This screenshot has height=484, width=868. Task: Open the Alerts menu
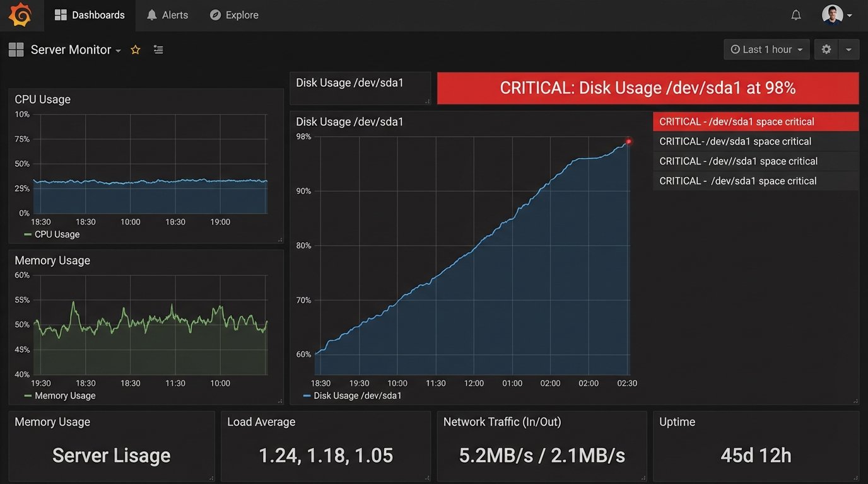click(167, 15)
